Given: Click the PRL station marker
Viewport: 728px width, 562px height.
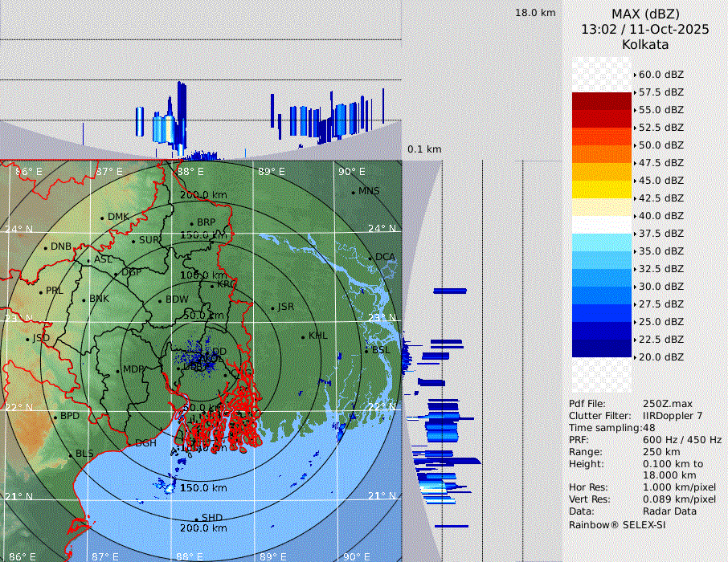Looking at the screenshot, I should [x=41, y=291].
